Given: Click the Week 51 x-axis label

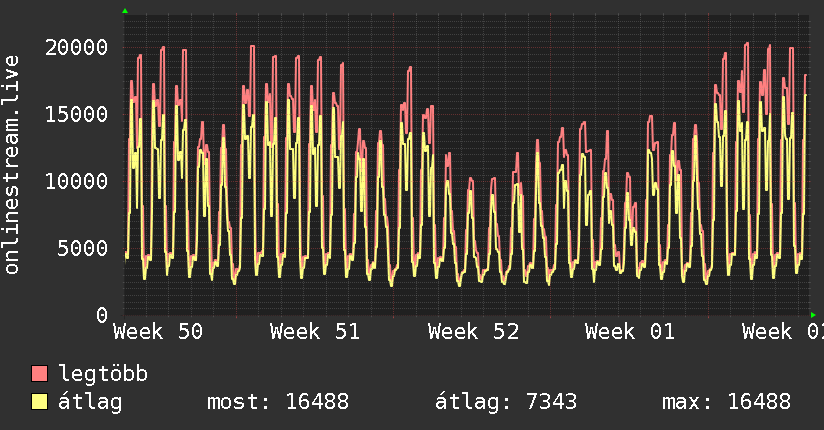Looking at the screenshot, I should tap(315, 332).
